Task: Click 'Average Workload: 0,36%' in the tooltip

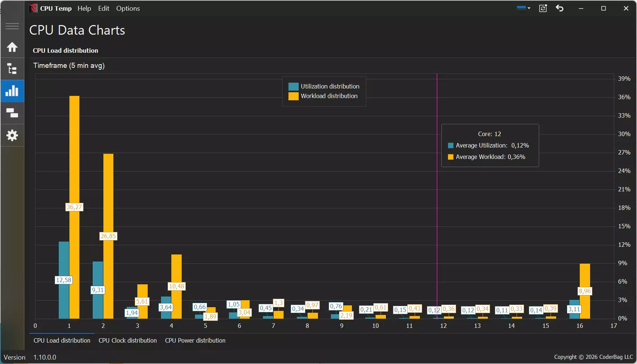Action: click(x=487, y=157)
